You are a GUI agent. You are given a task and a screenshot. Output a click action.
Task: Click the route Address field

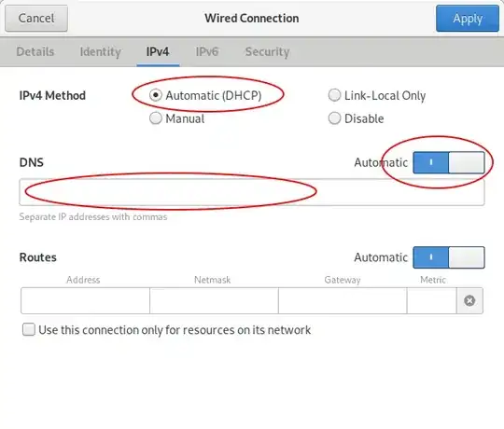point(85,300)
